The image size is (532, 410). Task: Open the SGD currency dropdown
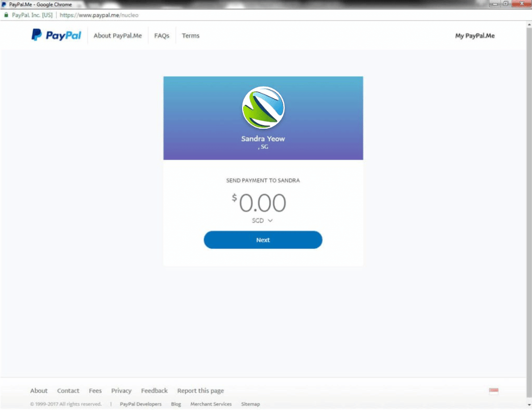(262, 221)
